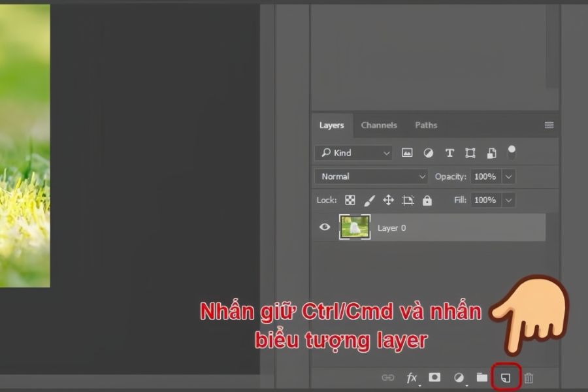Switch to the Paths tab
This screenshot has height=392, width=588.
tap(426, 125)
